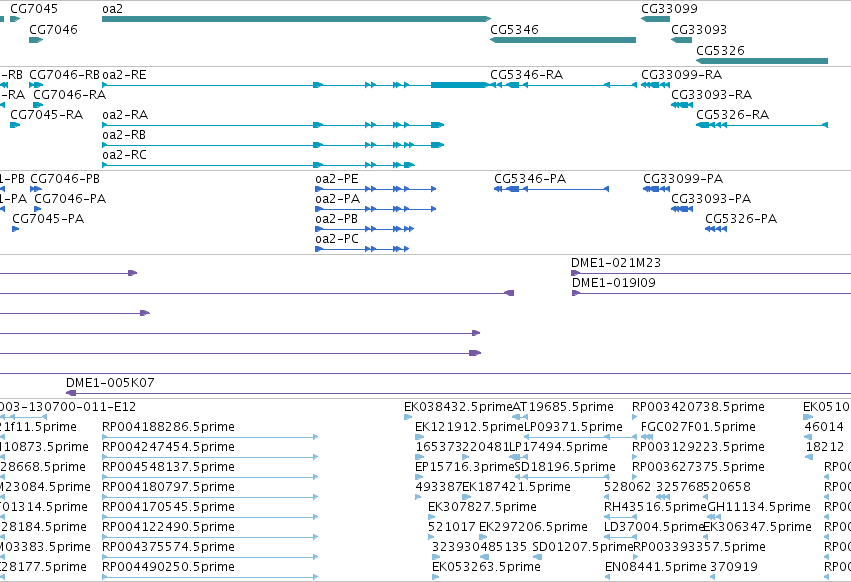Select transcript oa2-RE label
851x582 pixels.
coord(124,75)
